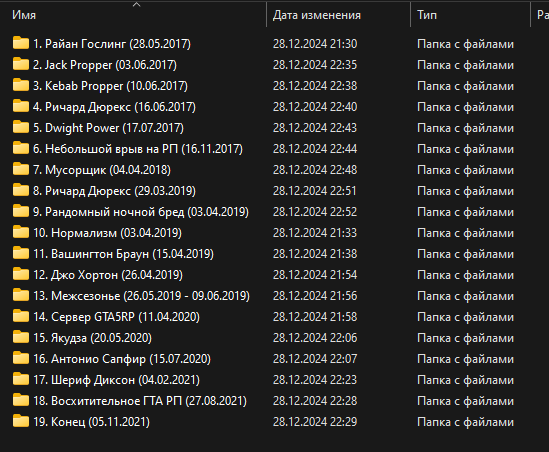Click date 28.12.2024 21:54 of Джо Хортон
This screenshot has height=452, width=549.
(315, 275)
